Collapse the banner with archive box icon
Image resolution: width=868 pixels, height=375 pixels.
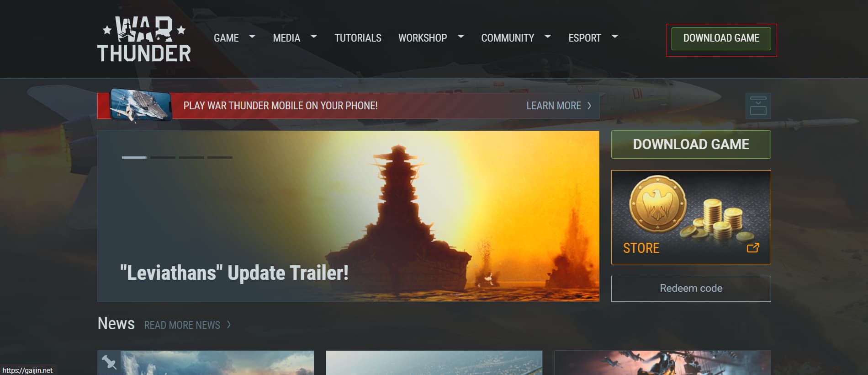coord(758,106)
